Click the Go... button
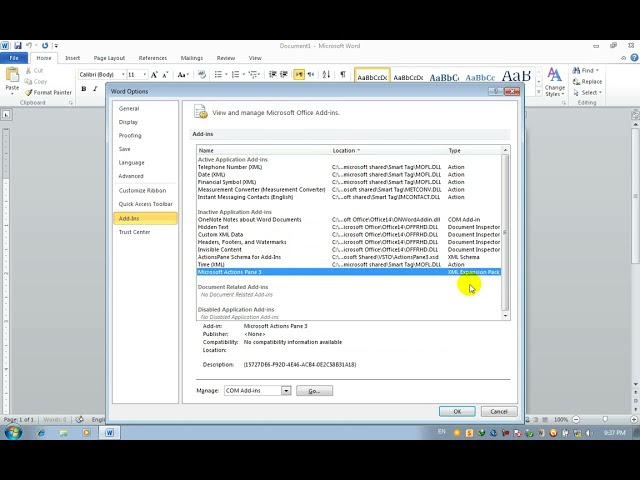 tap(314, 391)
